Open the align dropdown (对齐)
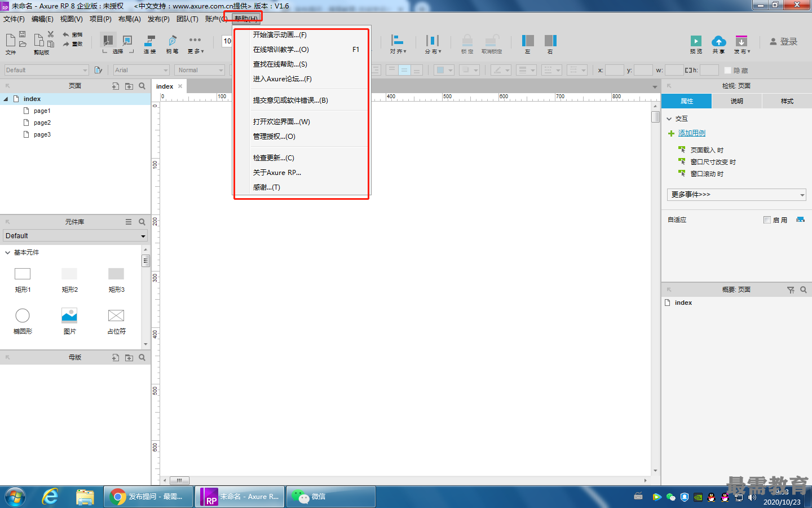 (x=398, y=43)
